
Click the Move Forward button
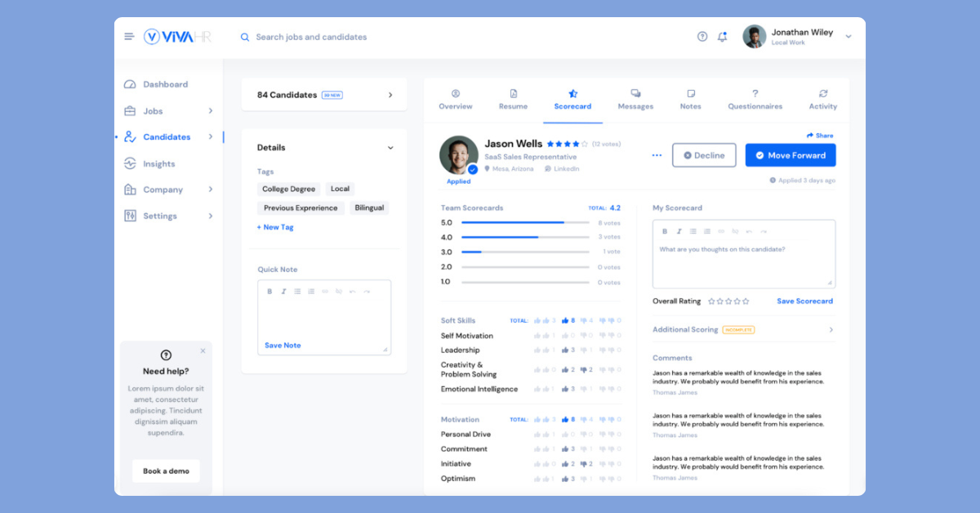(x=790, y=155)
